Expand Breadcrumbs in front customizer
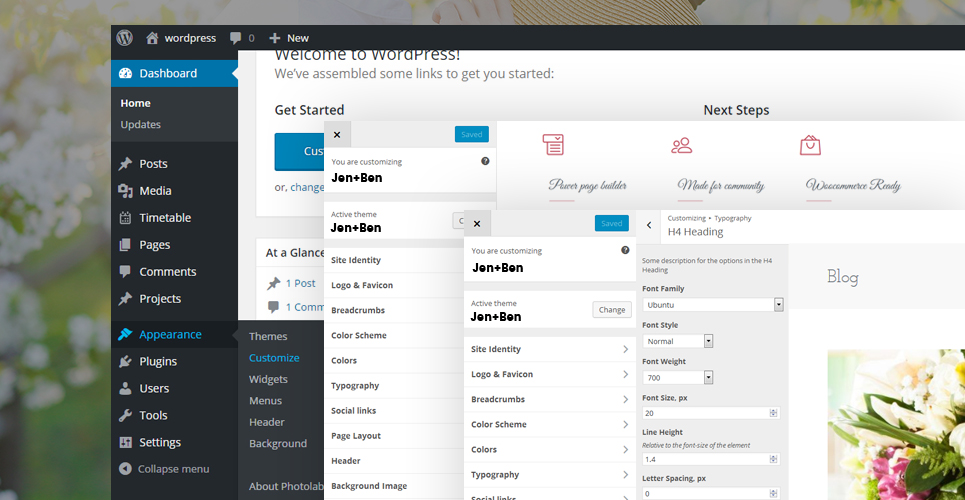965x500 pixels. (550, 400)
